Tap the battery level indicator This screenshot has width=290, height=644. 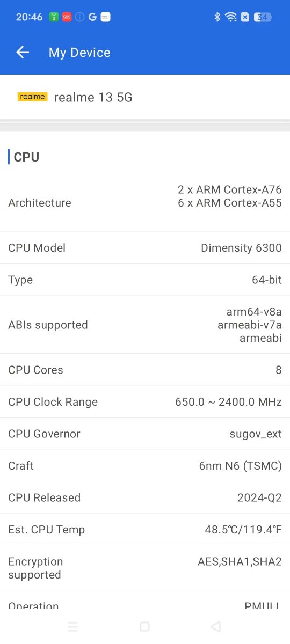pyautogui.click(x=263, y=17)
